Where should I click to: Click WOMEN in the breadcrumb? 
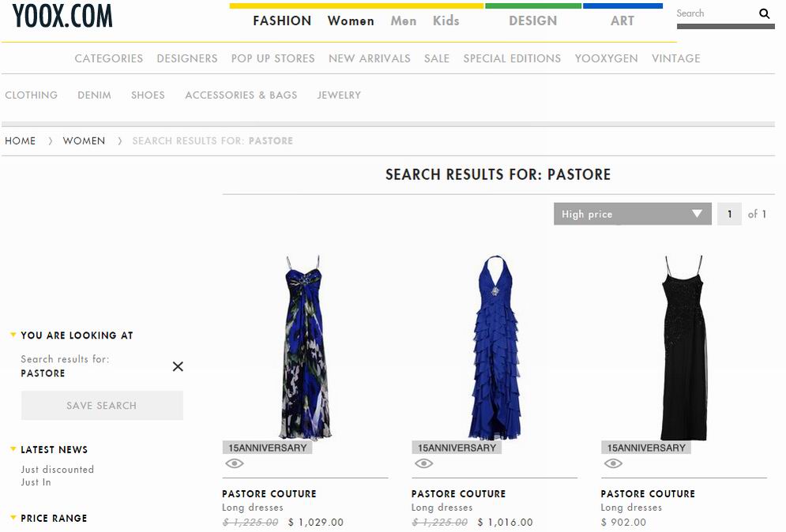[84, 140]
